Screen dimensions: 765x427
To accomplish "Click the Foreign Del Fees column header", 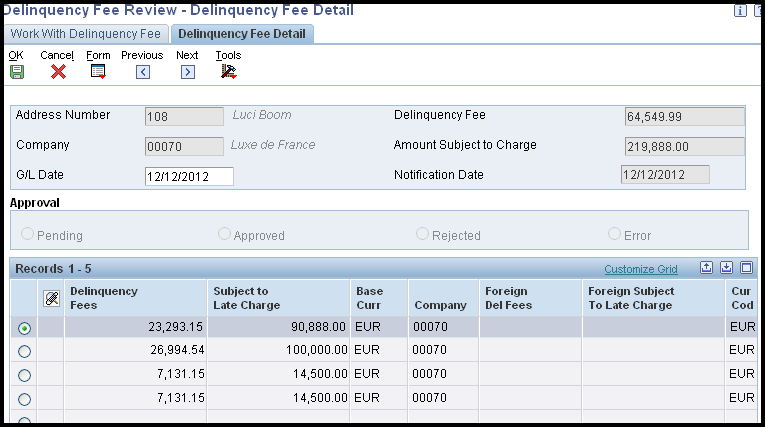I will (531, 298).
